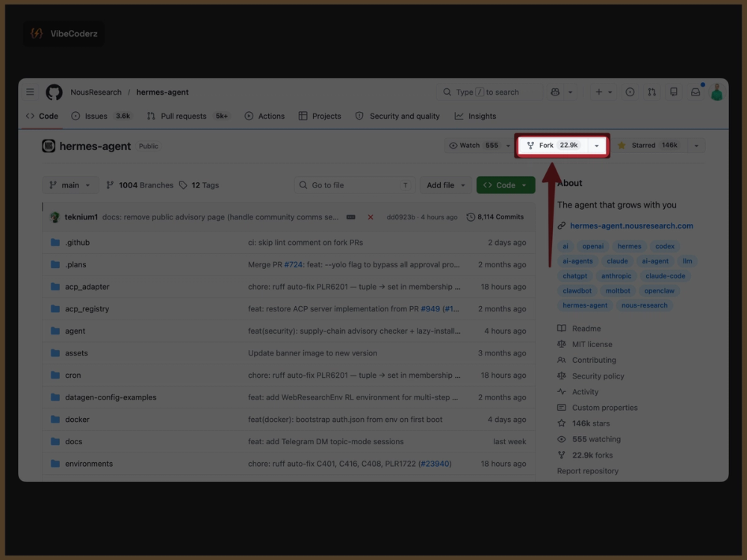Open the docker folder

[77, 420]
